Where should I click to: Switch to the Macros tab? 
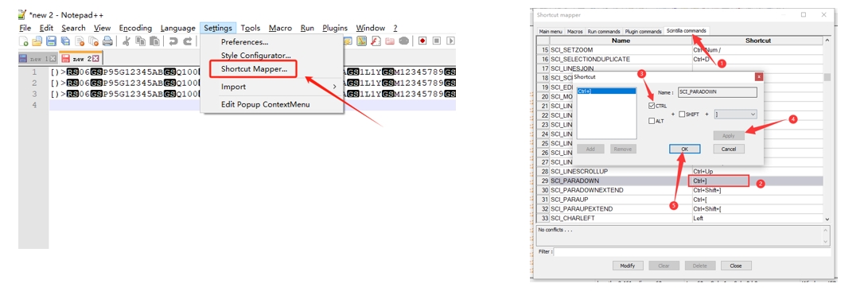(574, 32)
